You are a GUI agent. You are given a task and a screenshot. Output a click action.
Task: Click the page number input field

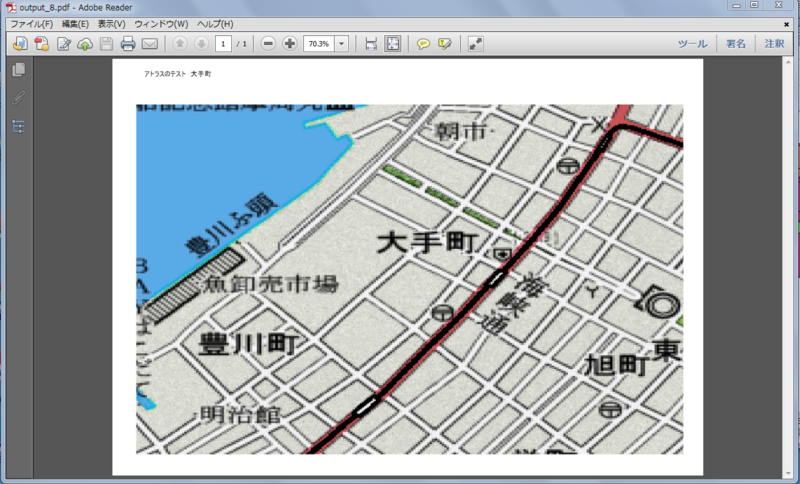tap(223, 44)
